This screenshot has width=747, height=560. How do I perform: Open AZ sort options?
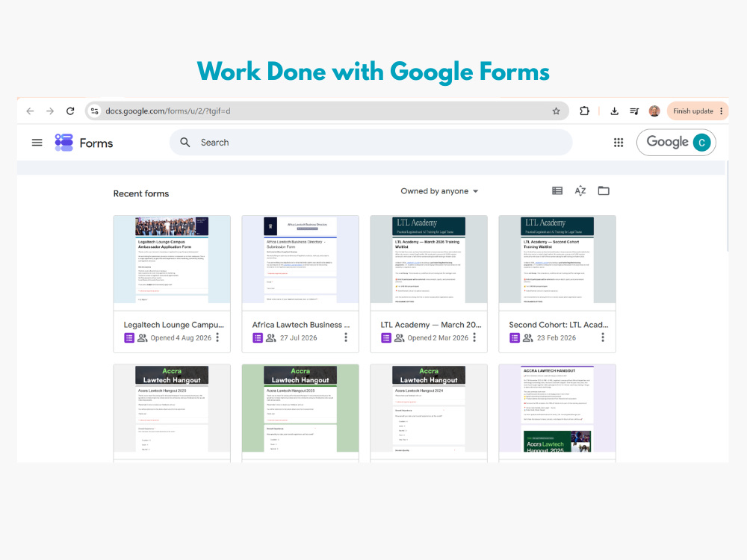[x=580, y=191]
